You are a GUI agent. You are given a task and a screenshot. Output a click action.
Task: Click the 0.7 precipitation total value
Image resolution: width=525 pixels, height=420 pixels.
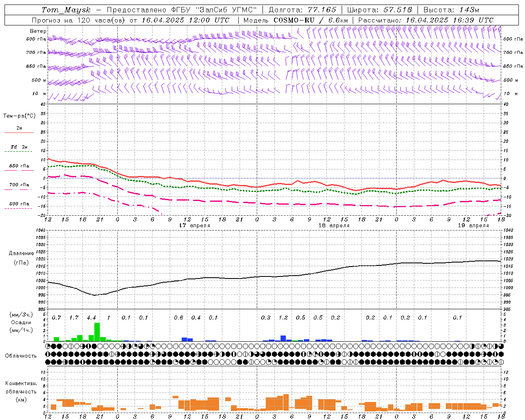pyautogui.click(x=57, y=318)
